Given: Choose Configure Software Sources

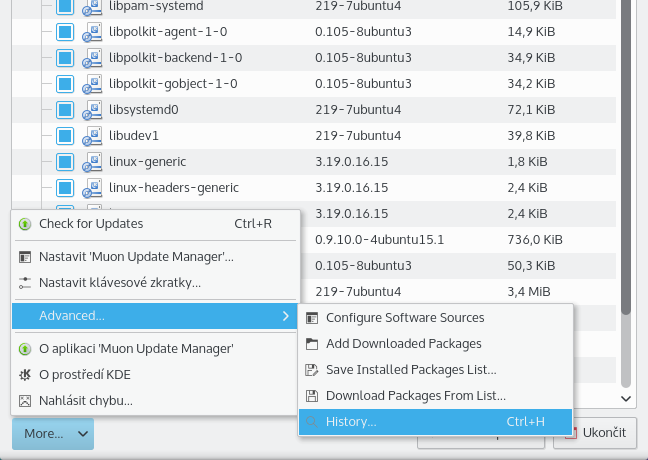Looking at the screenshot, I should pyautogui.click(x=436, y=318).
